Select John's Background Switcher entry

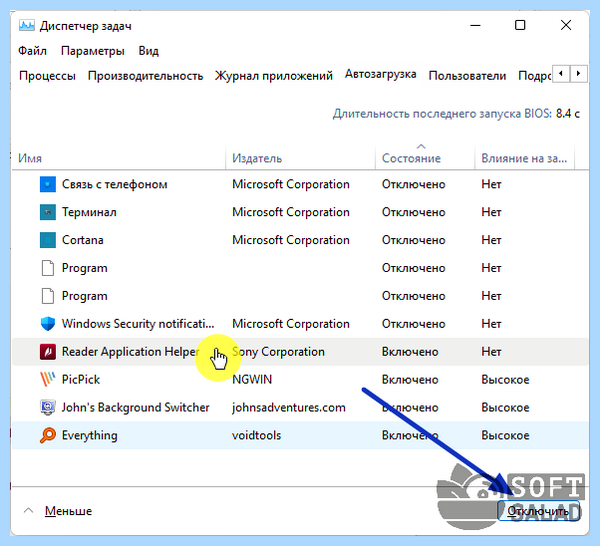click(x=135, y=407)
